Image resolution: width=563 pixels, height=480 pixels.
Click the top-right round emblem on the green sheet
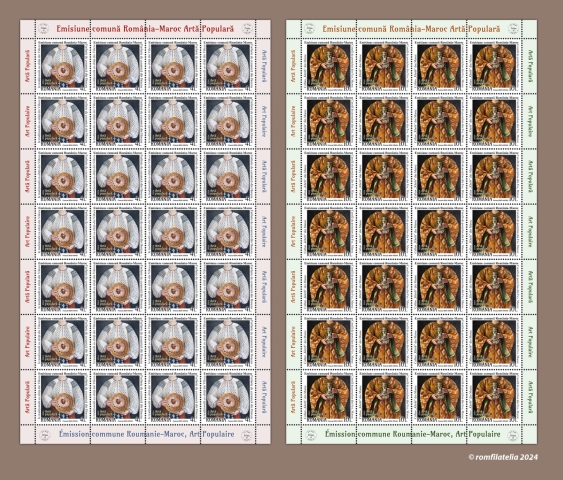513,29
